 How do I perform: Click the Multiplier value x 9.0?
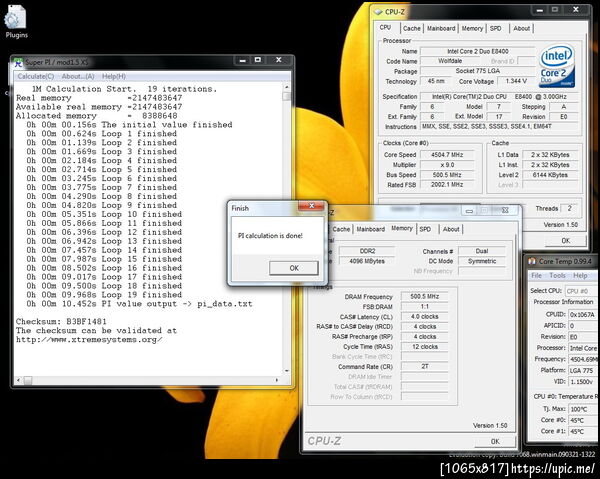pos(447,165)
